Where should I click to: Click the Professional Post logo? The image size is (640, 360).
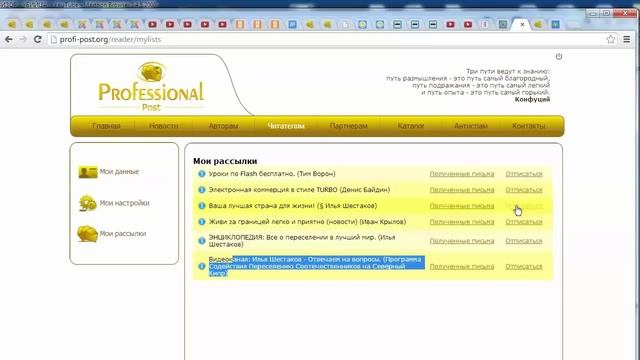coord(151,87)
